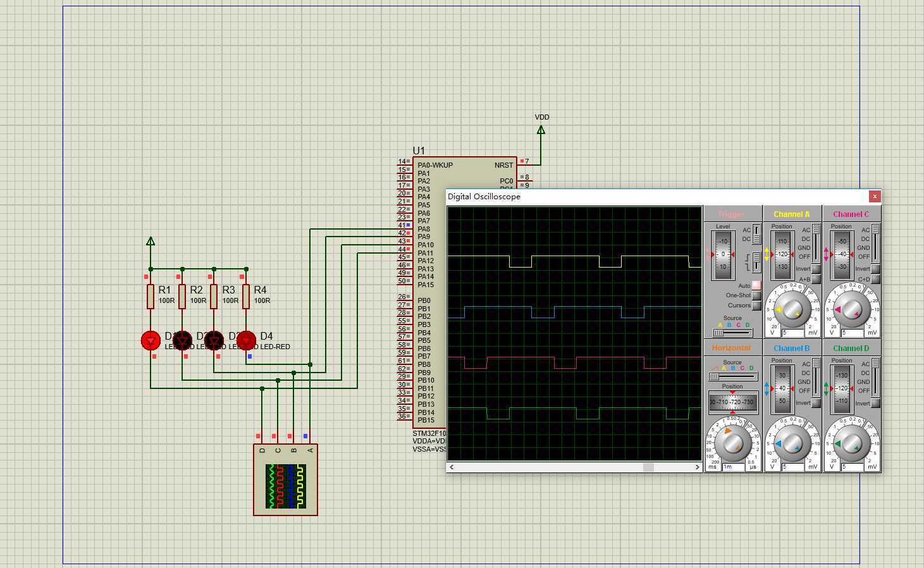
Task: Click the Channel A voltage value field
Action: click(x=793, y=333)
